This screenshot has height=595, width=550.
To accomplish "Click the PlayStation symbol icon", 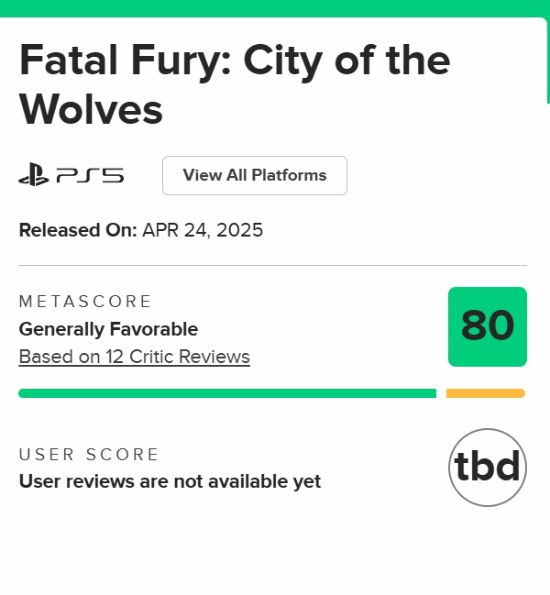I will (x=34, y=175).
